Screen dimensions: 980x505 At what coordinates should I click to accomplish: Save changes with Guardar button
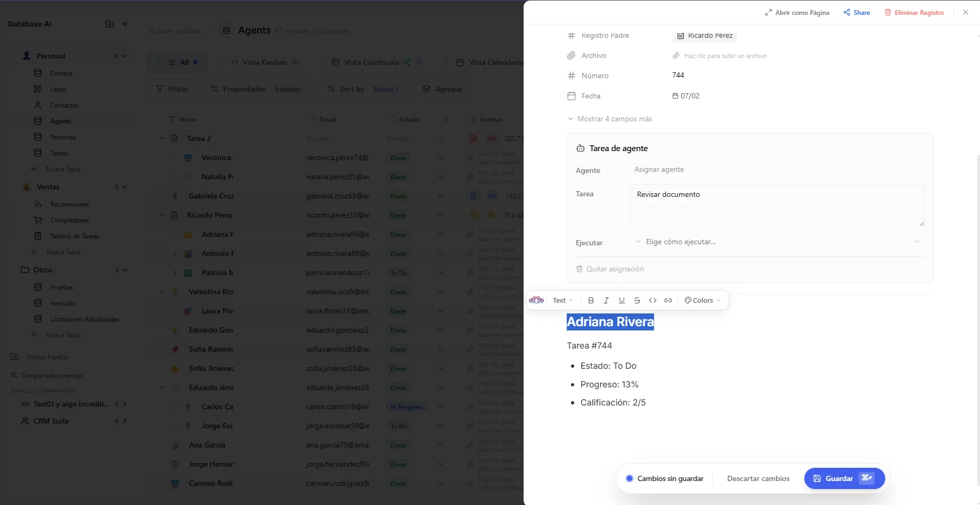tap(844, 478)
